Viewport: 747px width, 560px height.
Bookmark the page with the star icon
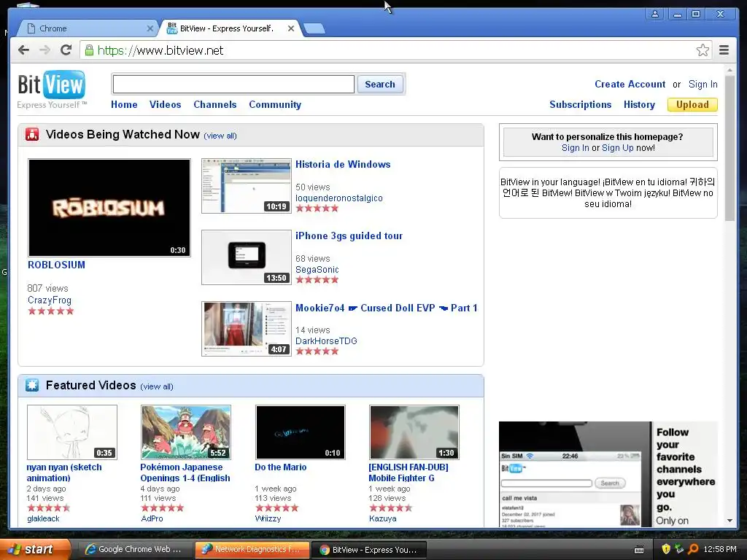coord(703,50)
